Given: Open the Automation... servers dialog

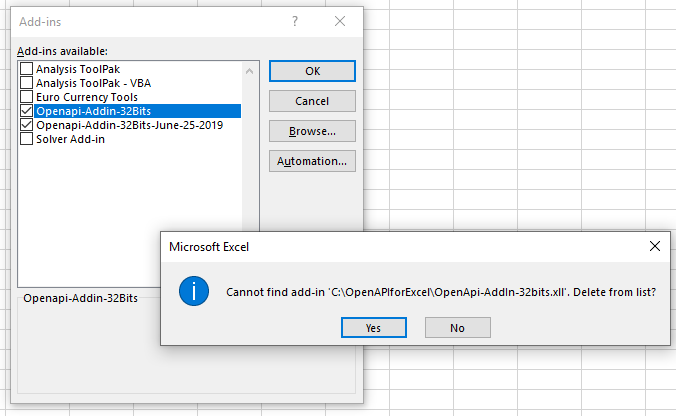Looking at the screenshot, I should click(312, 161).
